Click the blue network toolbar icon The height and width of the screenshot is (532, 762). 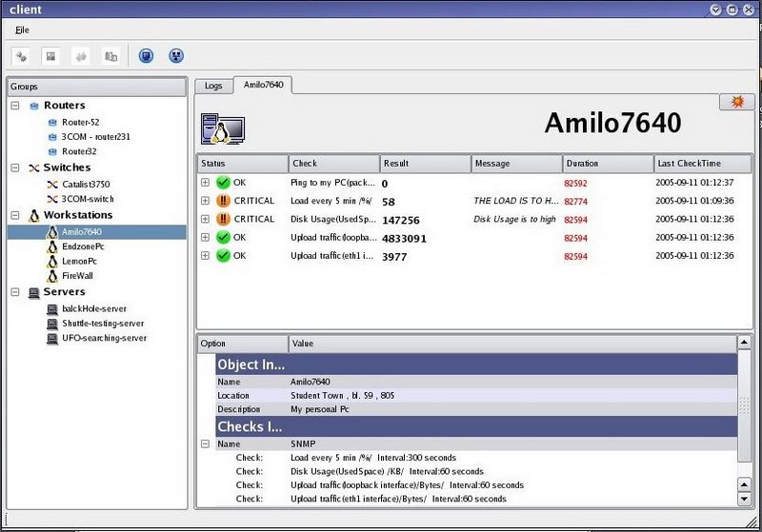coord(175,56)
